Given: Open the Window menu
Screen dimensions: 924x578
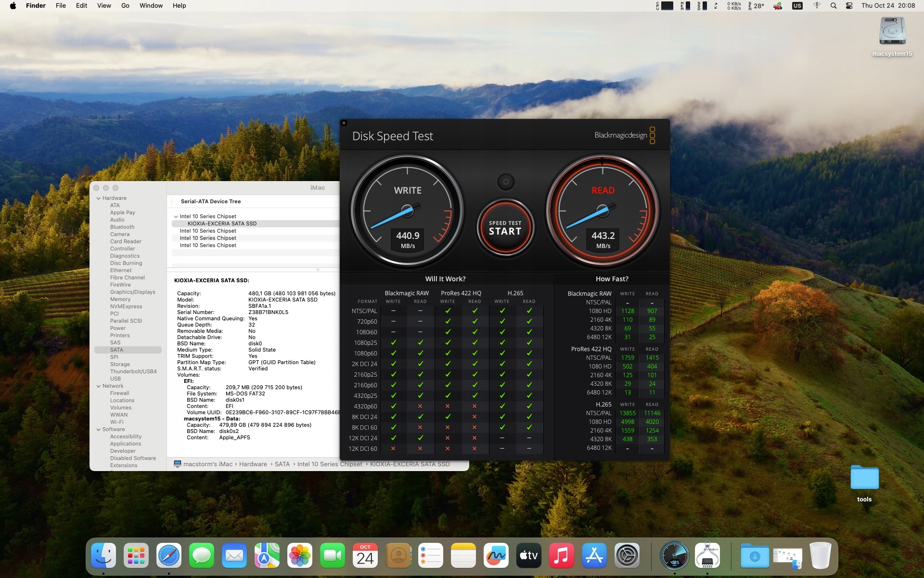Looking at the screenshot, I should pos(151,6).
